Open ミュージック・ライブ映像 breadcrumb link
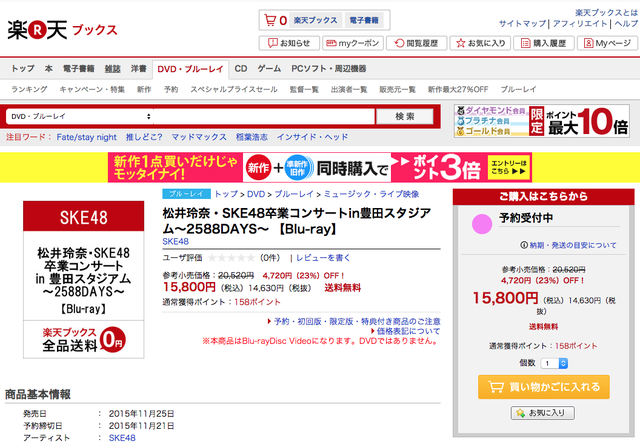 [x=371, y=194]
